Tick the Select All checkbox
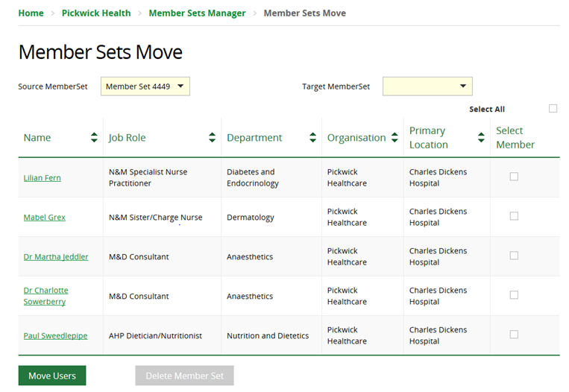The image size is (569, 392). 553,109
